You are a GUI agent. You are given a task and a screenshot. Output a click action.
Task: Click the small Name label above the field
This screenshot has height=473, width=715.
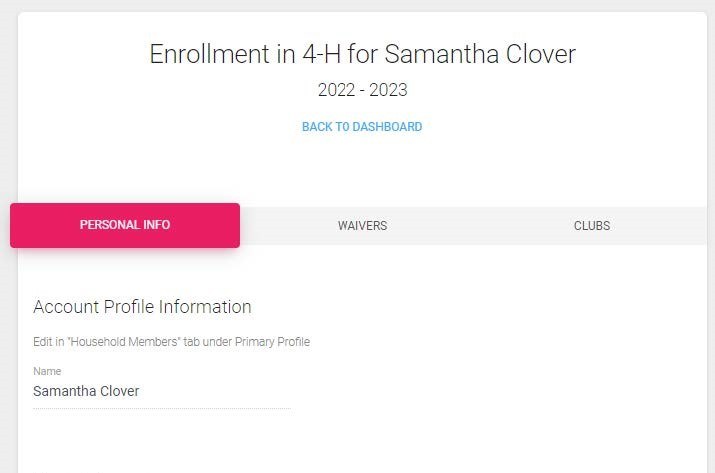click(x=47, y=371)
